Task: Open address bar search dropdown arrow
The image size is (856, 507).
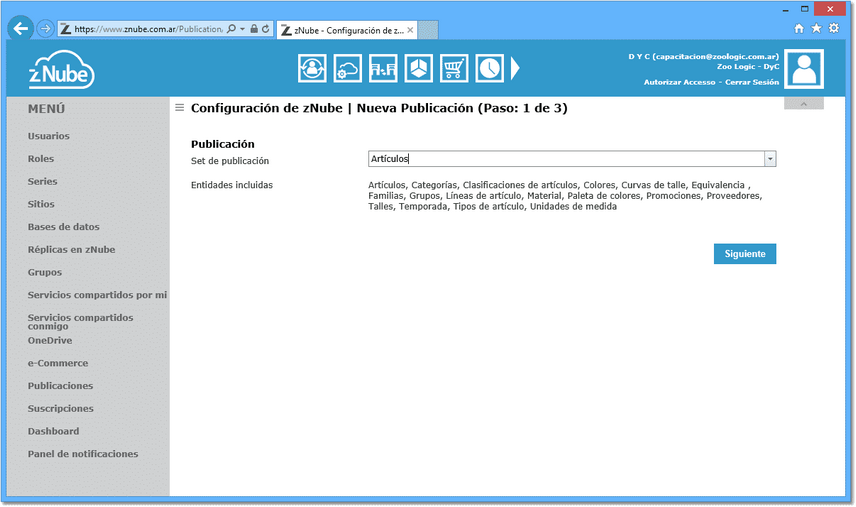Action: tap(242, 29)
